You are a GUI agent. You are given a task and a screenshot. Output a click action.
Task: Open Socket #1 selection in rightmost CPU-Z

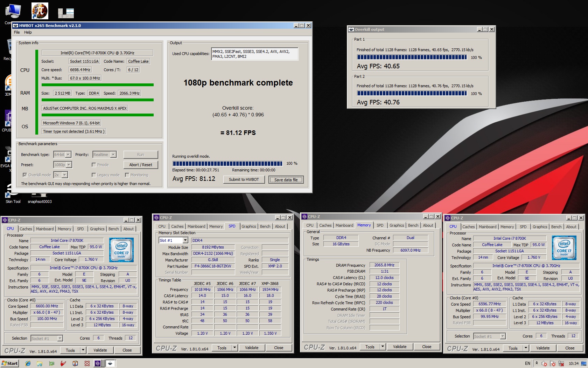(x=490, y=336)
